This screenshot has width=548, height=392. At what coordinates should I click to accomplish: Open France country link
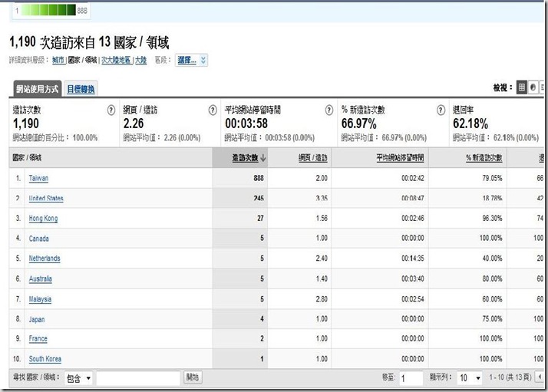38,338
